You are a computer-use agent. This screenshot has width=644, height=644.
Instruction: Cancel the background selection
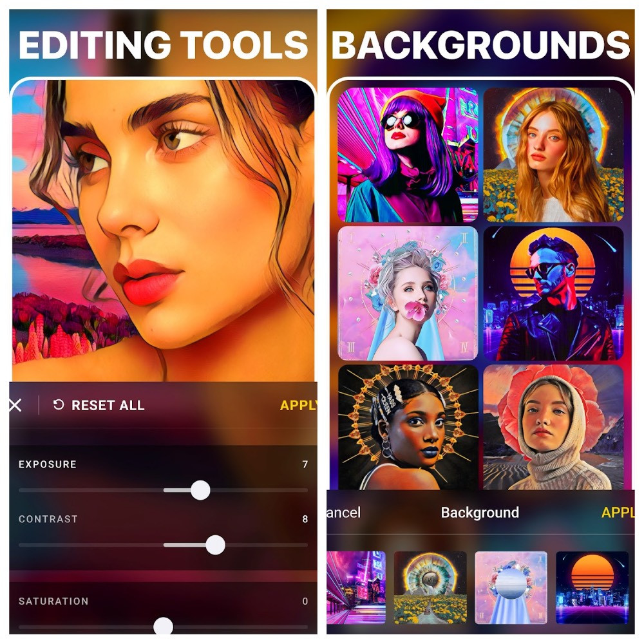pyautogui.click(x=344, y=513)
